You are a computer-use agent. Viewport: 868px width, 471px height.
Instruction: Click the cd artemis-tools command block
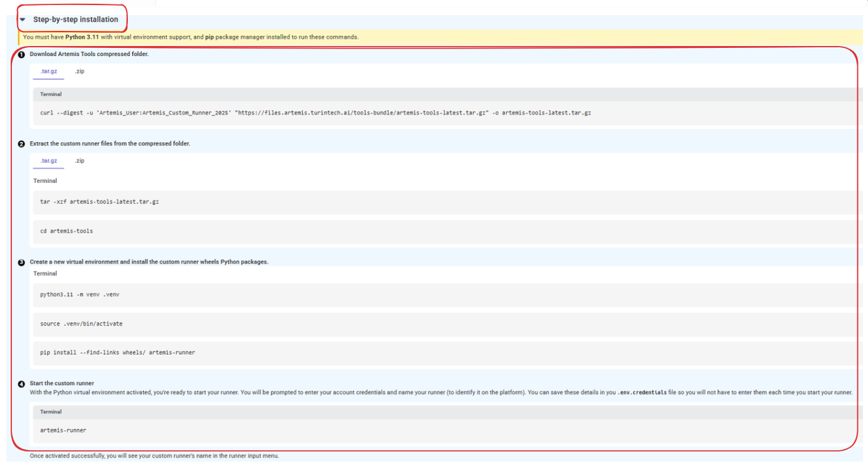pyautogui.click(x=66, y=231)
